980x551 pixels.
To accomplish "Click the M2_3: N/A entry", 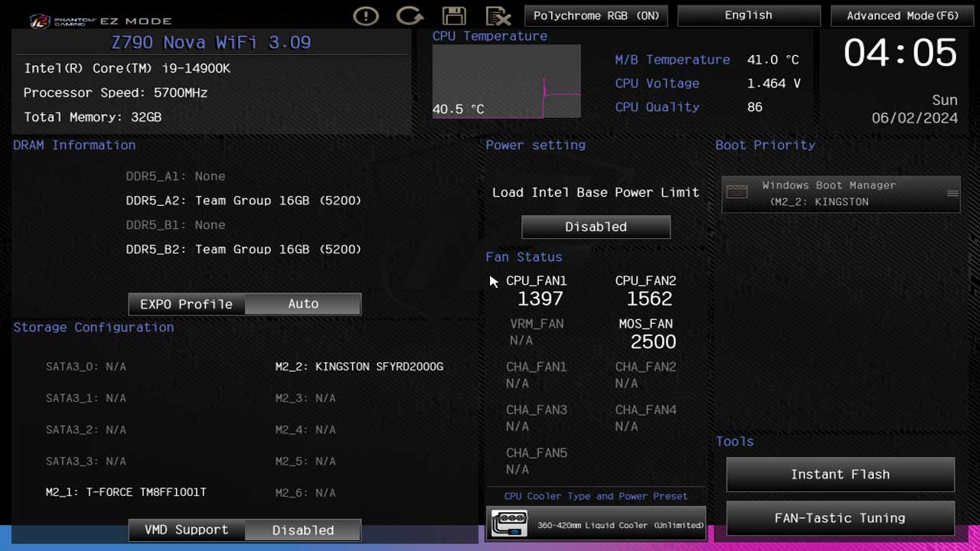I will (305, 398).
